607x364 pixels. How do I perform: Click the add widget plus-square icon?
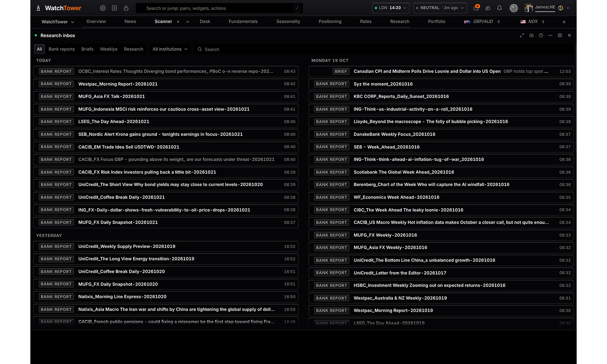(x=115, y=8)
